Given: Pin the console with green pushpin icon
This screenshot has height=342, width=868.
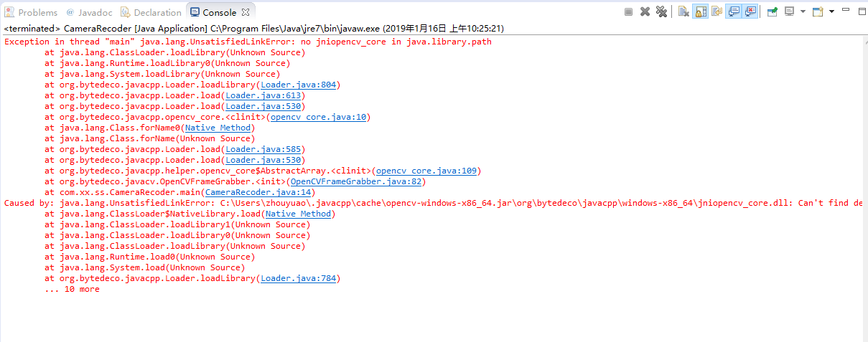Looking at the screenshot, I should click(773, 11).
